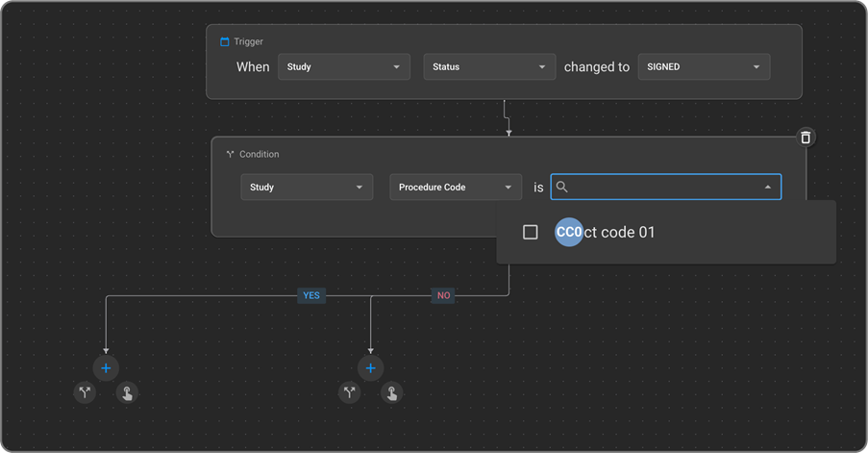
Task: Open the Procedure Code dropdown
Action: click(x=456, y=187)
